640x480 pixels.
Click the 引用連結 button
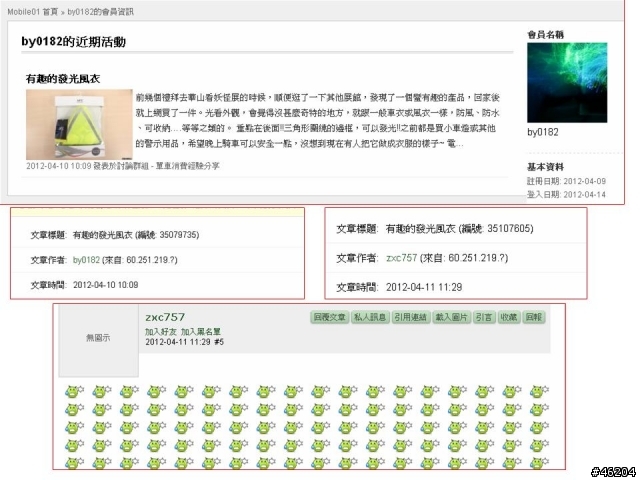coord(410,317)
